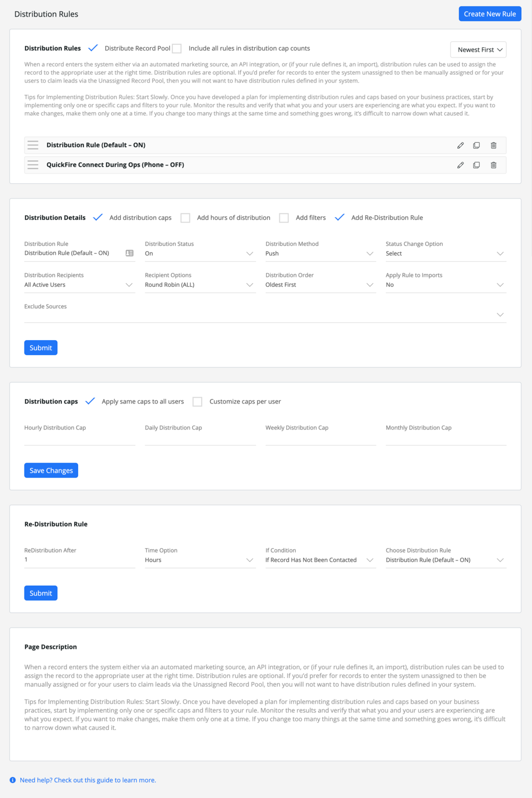Submit the Re-Distribution Rule form
532x798 pixels.
[41, 593]
